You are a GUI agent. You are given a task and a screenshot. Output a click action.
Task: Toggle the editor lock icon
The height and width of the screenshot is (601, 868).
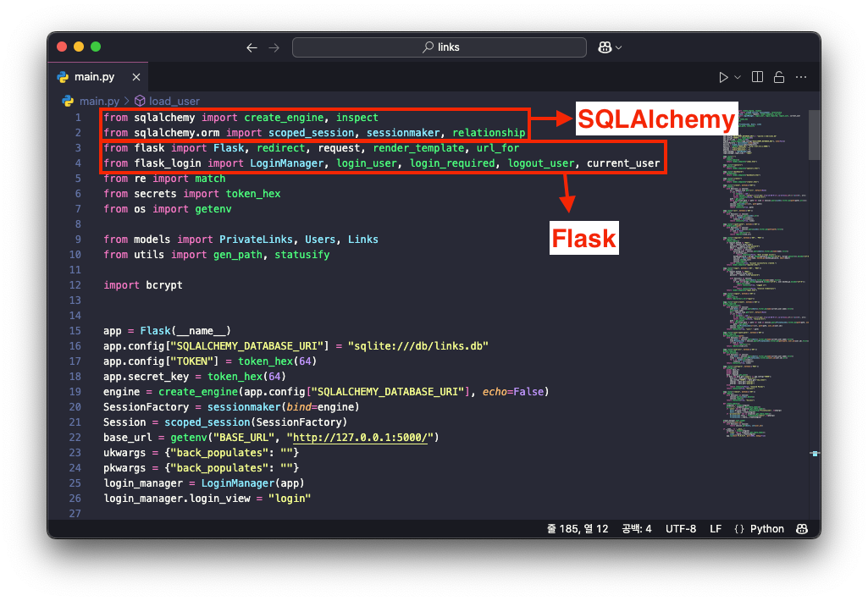pos(779,77)
